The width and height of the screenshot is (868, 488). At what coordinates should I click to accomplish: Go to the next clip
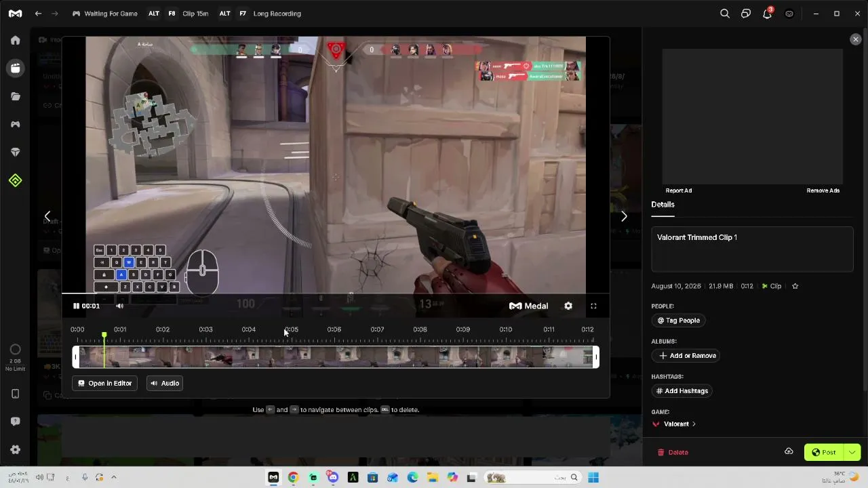pos(624,216)
